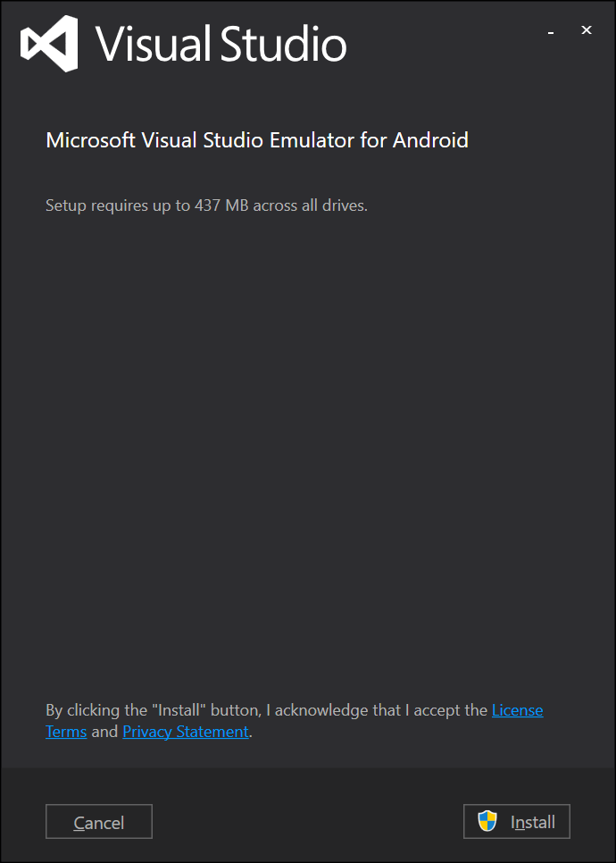Open the Privacy Statement link

[186, 732]
